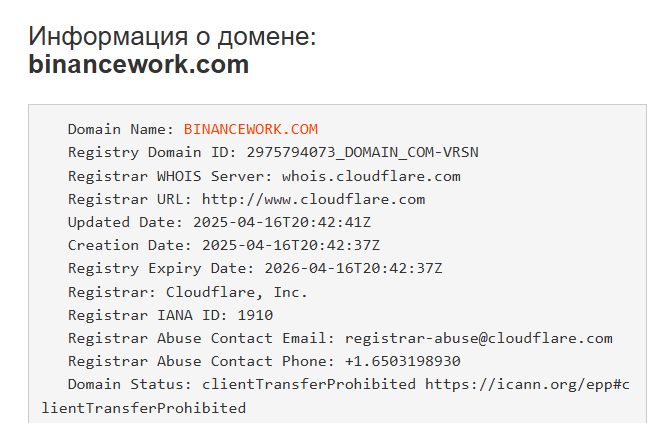Click clientTransferProhibited after the Domain Status label

pyautogui.click(x=308, y=384)
